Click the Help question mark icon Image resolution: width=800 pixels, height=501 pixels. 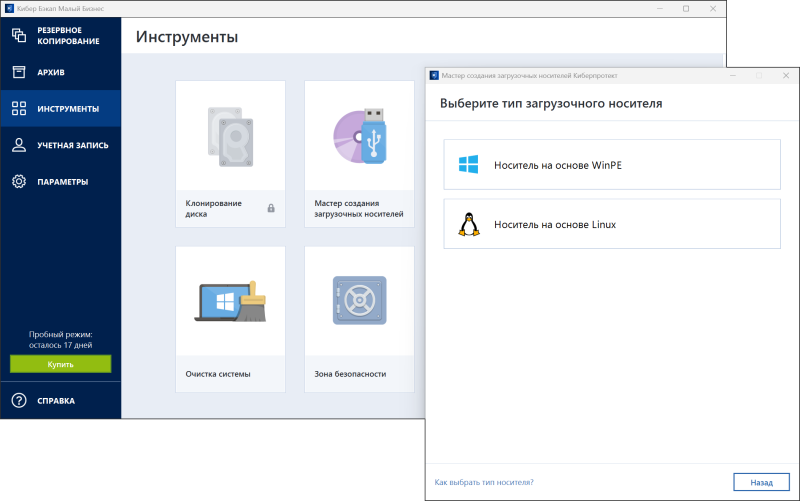coord(18,401)
